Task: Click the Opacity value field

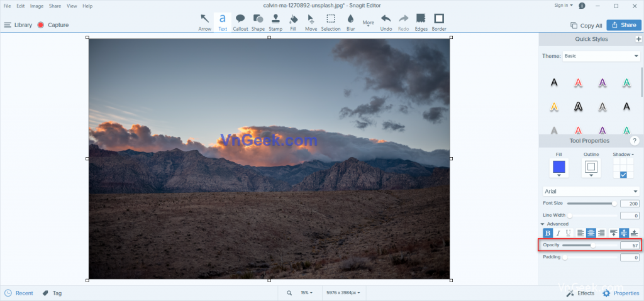Action: pos(630,246)
